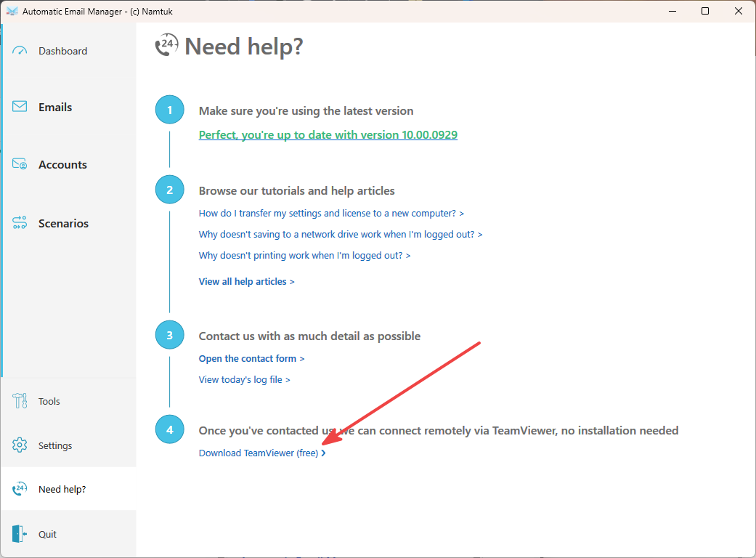Click the Tools wrench icon

pyautogui.click(x=20, y=401)
